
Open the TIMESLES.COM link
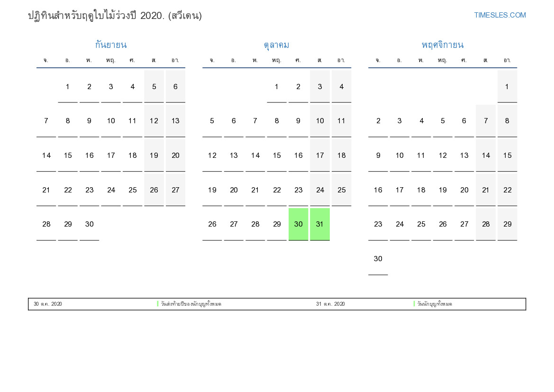[x=500, y=15]
